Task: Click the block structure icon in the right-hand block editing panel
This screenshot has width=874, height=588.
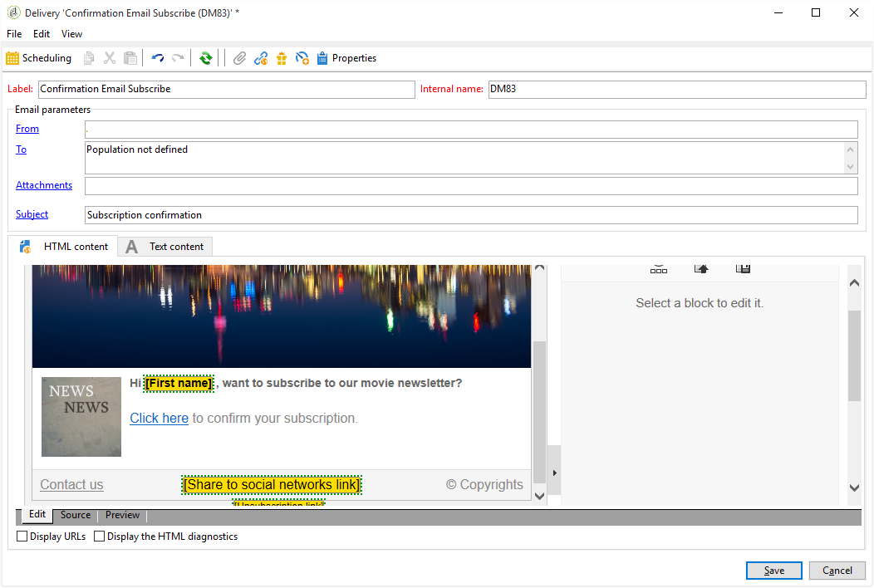Action: pos(658,269)
